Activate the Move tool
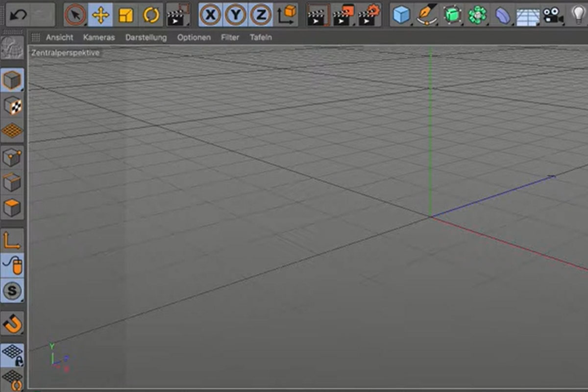The image size is (588, 392). (100, 15)
